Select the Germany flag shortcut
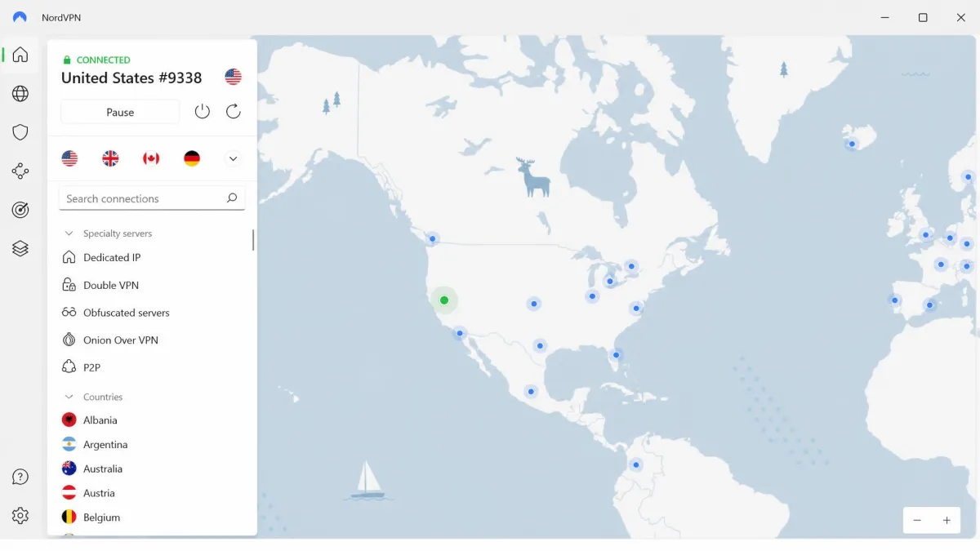The image size is (980, 551). pyautogui.click(x=192, y=158)
